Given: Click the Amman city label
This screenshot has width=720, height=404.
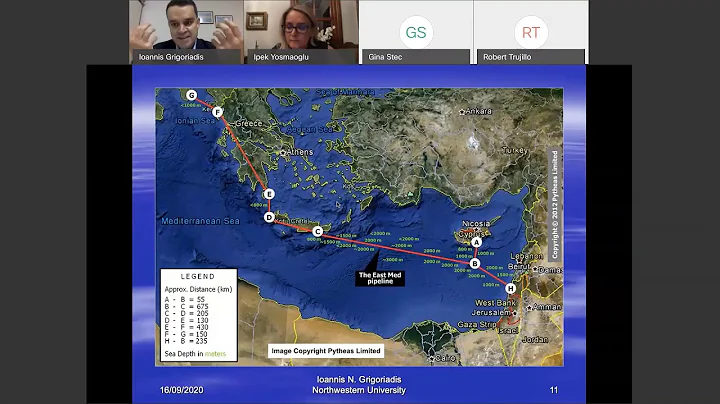Looking at the screenshot, I should coord(547,307).
